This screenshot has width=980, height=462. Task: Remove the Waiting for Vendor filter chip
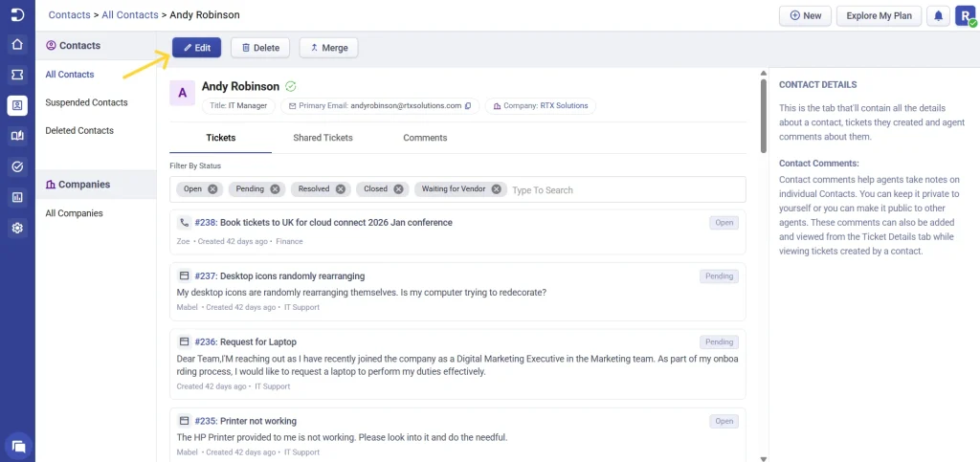(497, 189)
